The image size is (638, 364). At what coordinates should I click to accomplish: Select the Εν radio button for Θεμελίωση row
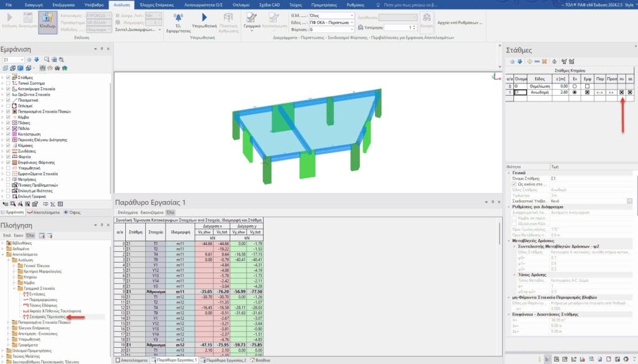574,86
